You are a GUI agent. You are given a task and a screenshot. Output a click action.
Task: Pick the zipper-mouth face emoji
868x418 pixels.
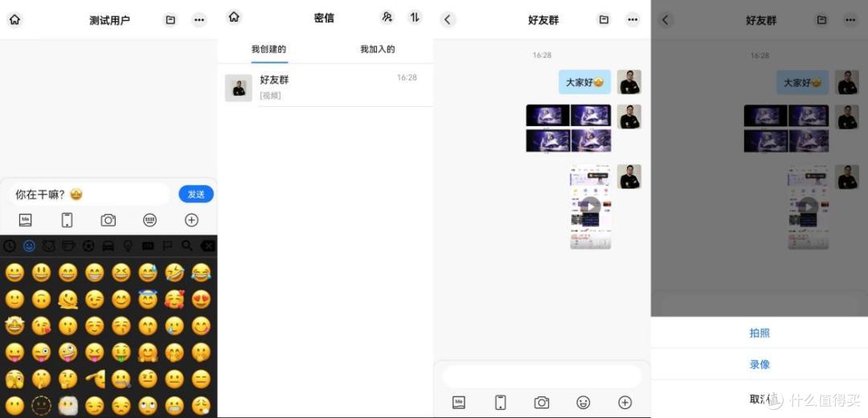click(121, 379)
